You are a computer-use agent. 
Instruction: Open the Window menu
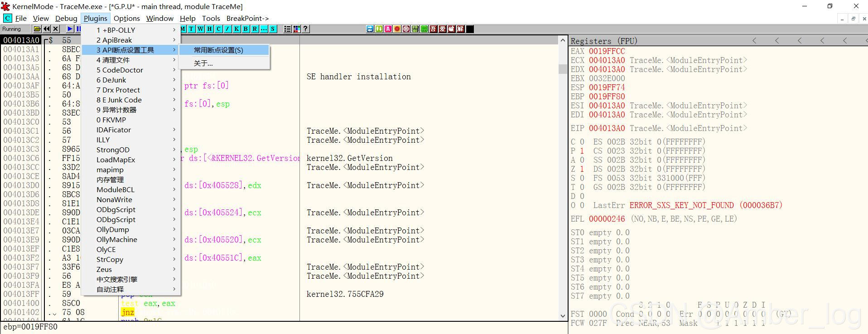click(x=159, y=18)
